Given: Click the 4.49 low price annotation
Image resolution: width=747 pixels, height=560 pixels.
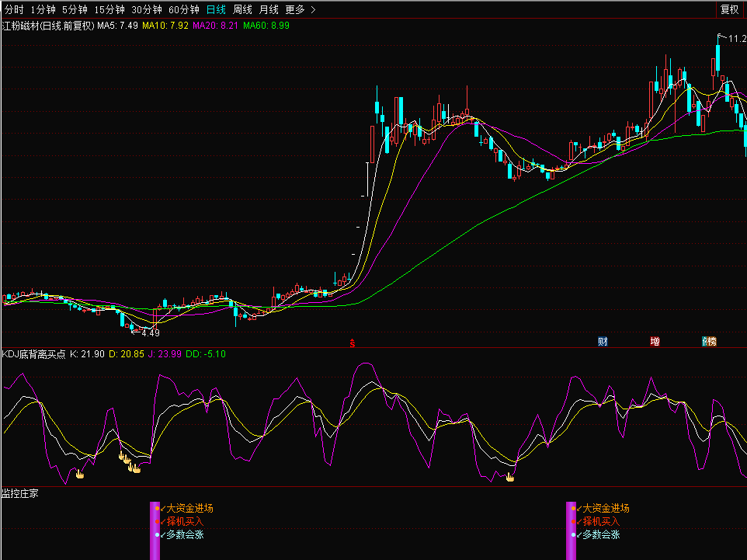Looking at the screenshot, I should (x=151, y=333).
